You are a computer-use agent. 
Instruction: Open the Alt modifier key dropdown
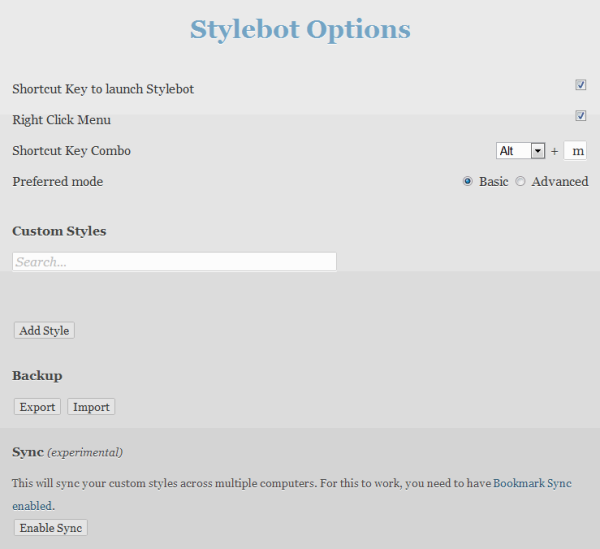(520, 151)
